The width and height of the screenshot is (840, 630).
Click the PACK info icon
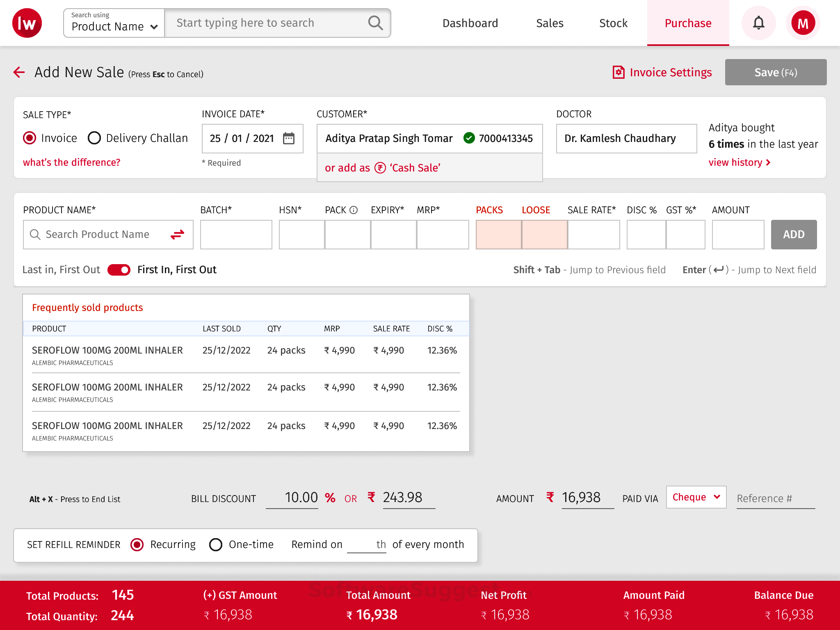[354, 210]
